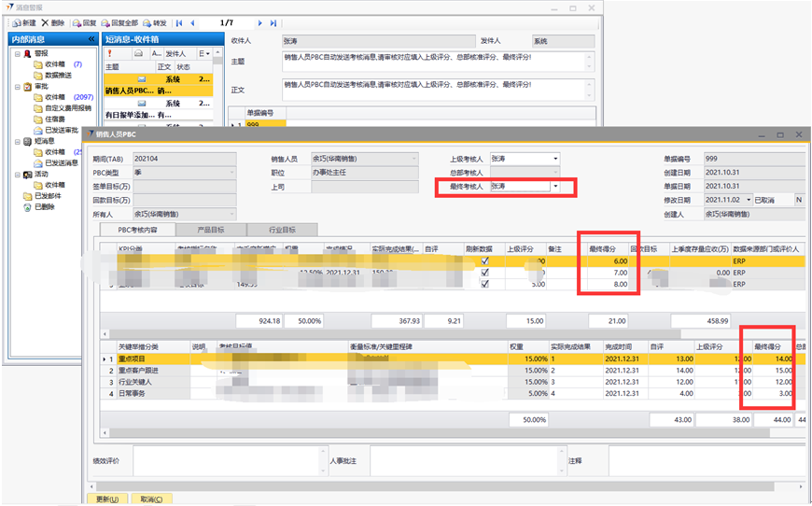
Task: Click the 绩效评价 text field
Action: [225, 461]
